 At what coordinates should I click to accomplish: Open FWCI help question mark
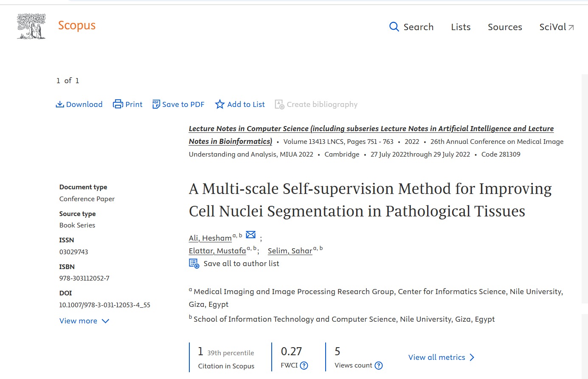[x=304, y=365]
